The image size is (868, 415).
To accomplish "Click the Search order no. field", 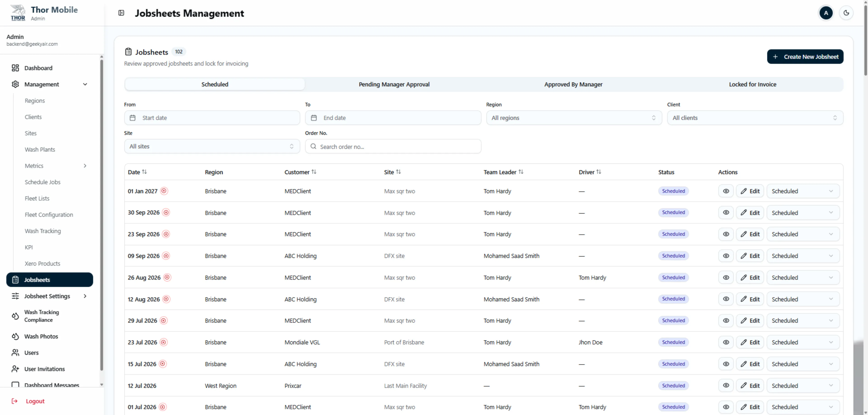I will (x=393, y=146).
